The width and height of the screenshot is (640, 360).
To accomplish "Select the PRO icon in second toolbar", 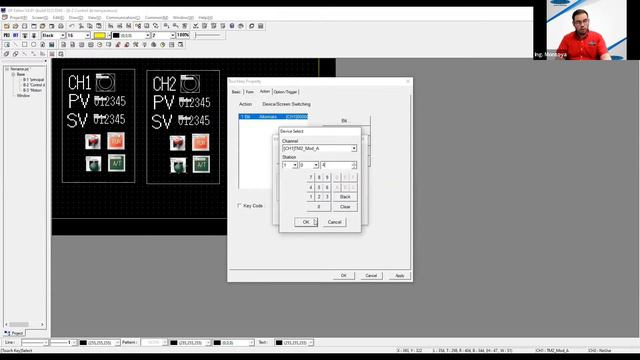I will point(7,36).
